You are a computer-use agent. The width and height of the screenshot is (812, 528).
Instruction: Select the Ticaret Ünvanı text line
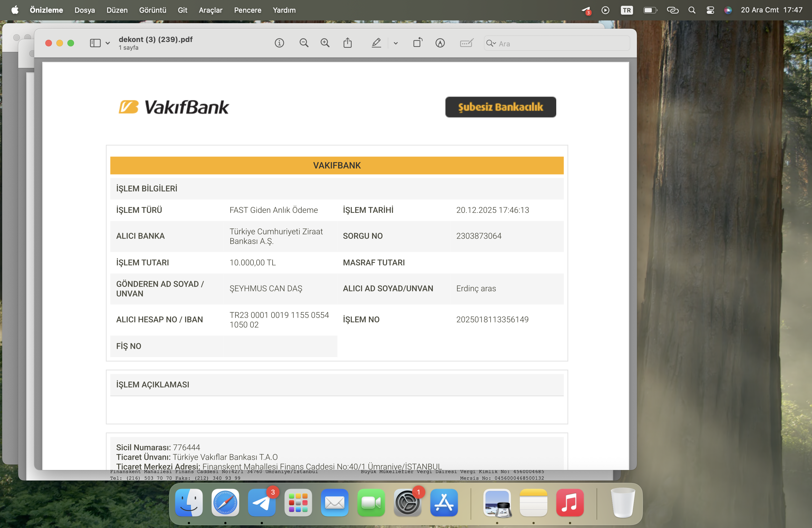click(197, 457)
